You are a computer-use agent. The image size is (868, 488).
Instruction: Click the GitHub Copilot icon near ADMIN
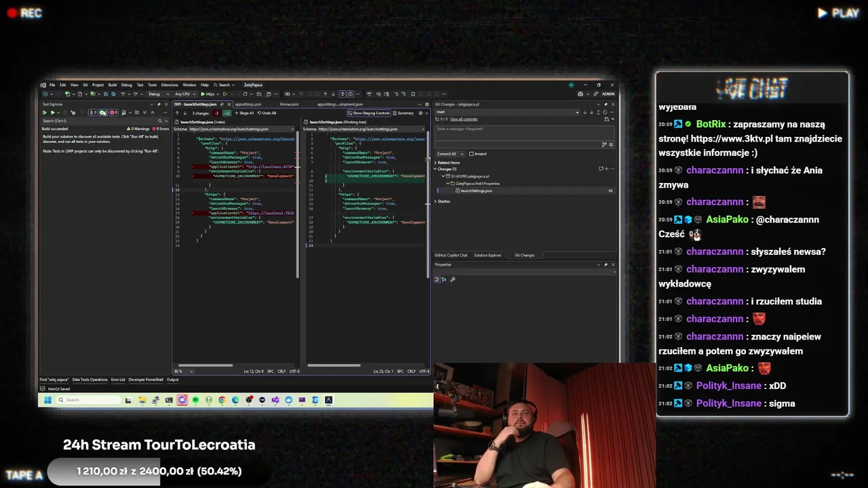(x=580, y=94)
